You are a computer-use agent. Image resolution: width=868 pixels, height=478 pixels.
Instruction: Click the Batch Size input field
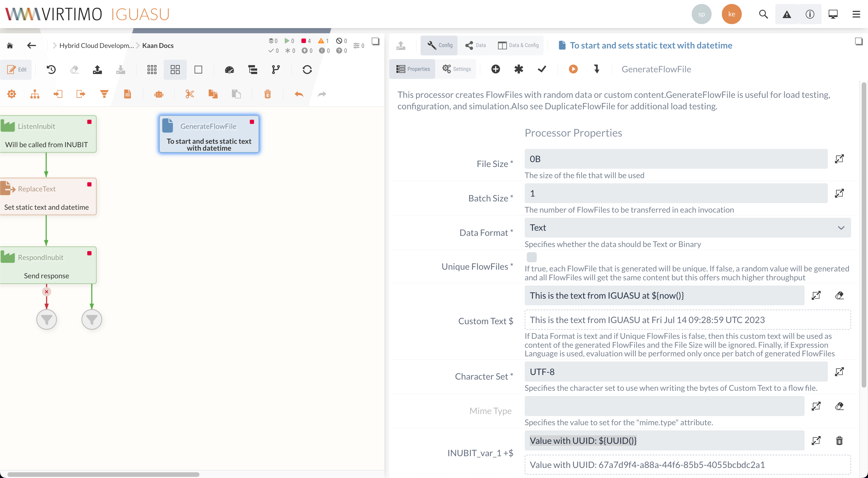click(676, 193)
